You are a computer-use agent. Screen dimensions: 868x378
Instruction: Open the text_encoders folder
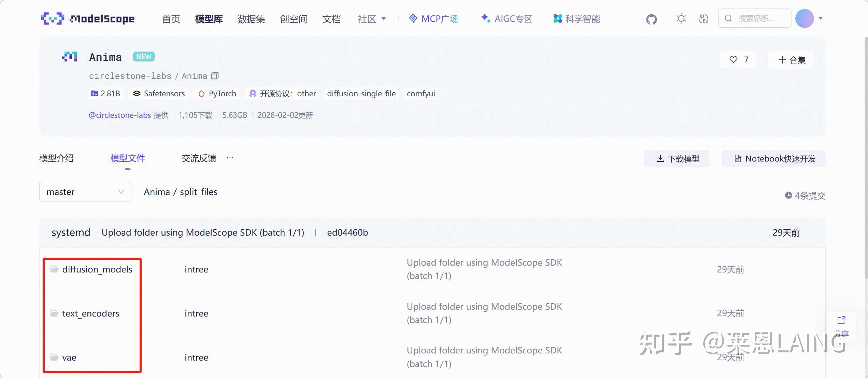(x=91, y=313)
